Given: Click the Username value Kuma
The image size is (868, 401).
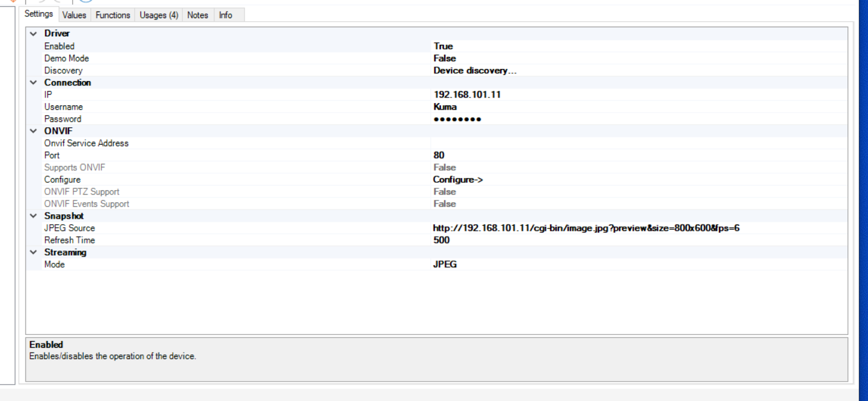Looking at the screenshot, I should point(445,107).
